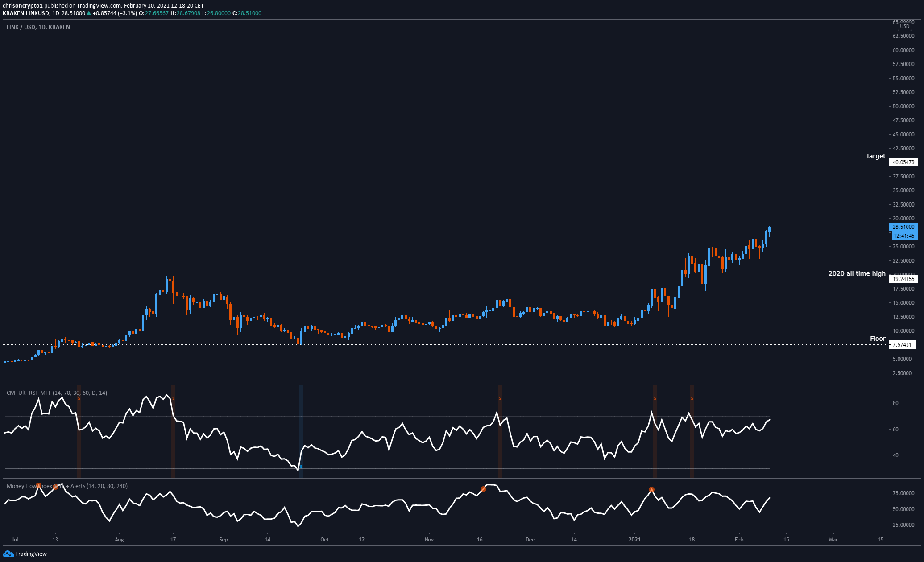The height and width of the screenshot is (562, 924).
Task: Click the latest blue candle at chart's right edge
Action: pyautogui.click(x=769, y=230)
